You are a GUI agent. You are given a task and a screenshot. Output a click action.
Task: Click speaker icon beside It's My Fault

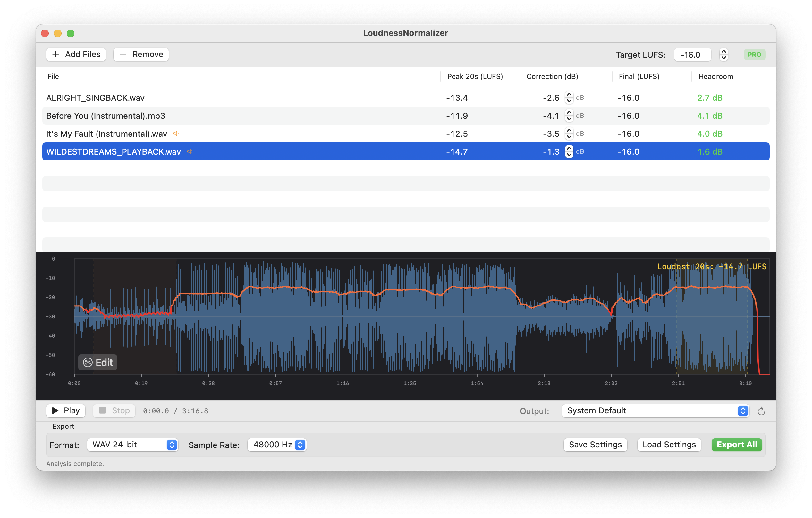point(176,134)
